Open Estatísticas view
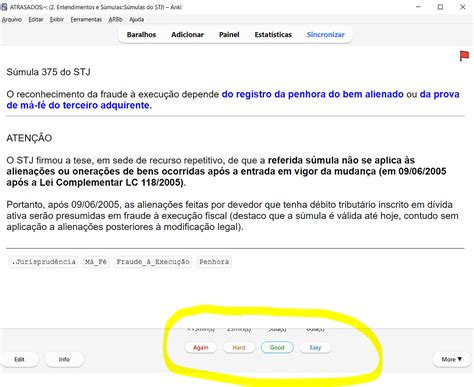This screenshot has width=474, height=387. click(273, 34)
